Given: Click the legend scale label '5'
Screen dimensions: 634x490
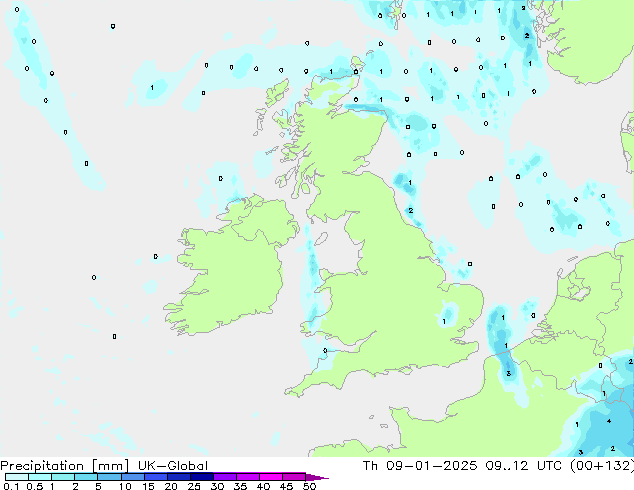Looking at the screenshot, I should click(x=98, y=486).
